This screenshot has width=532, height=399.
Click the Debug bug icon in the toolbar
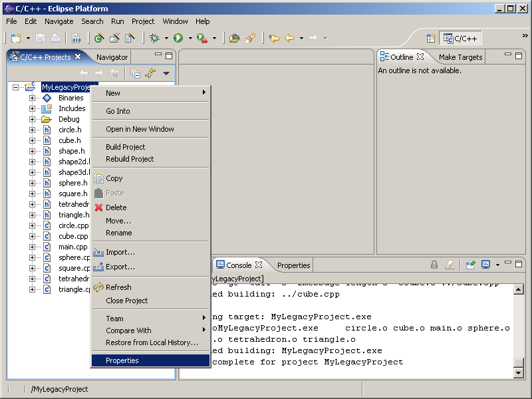tap(154, 39)
